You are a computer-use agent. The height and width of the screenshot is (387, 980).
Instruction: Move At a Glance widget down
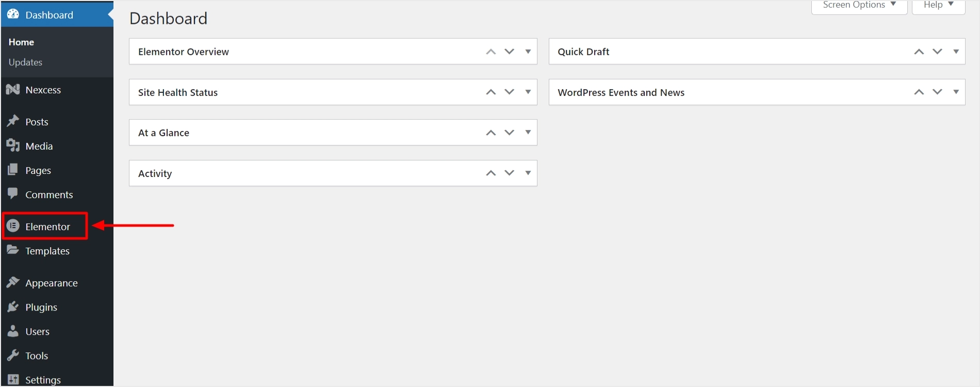point(510,133)
